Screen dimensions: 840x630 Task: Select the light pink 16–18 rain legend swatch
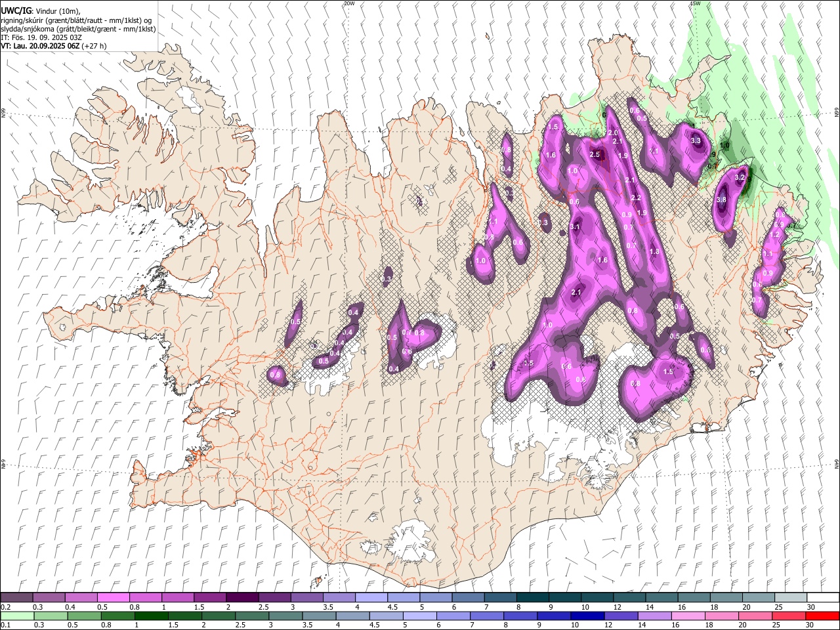tap(688, 616)
